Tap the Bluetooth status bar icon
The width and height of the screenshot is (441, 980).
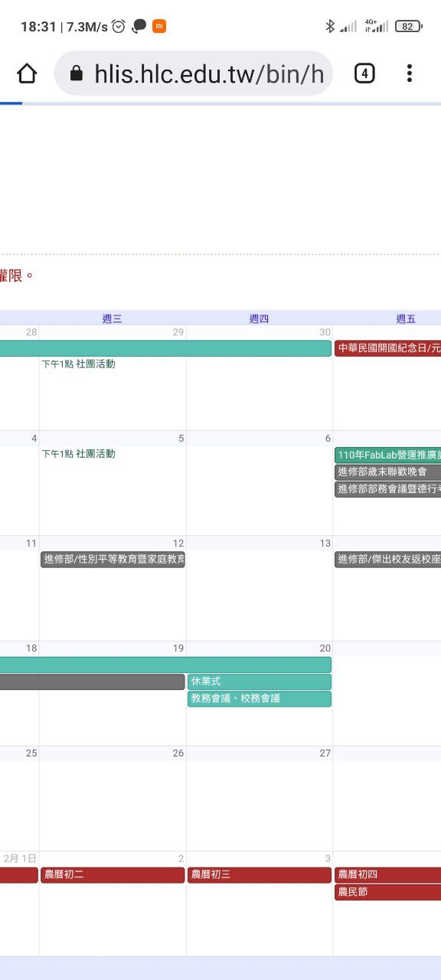[x=330, y=27]
